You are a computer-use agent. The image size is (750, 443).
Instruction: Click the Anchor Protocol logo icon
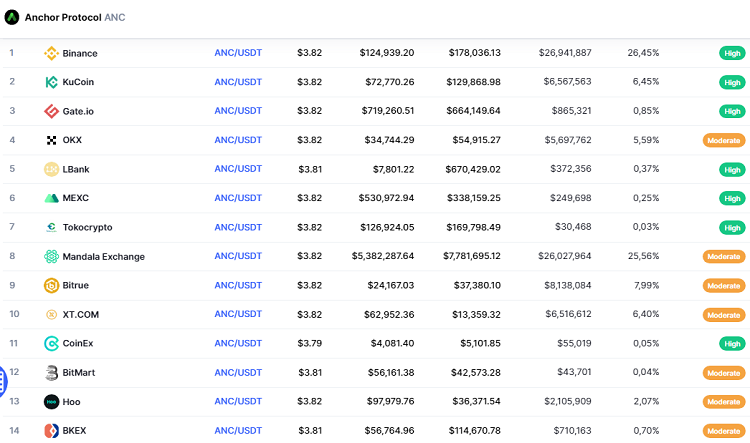12,18
